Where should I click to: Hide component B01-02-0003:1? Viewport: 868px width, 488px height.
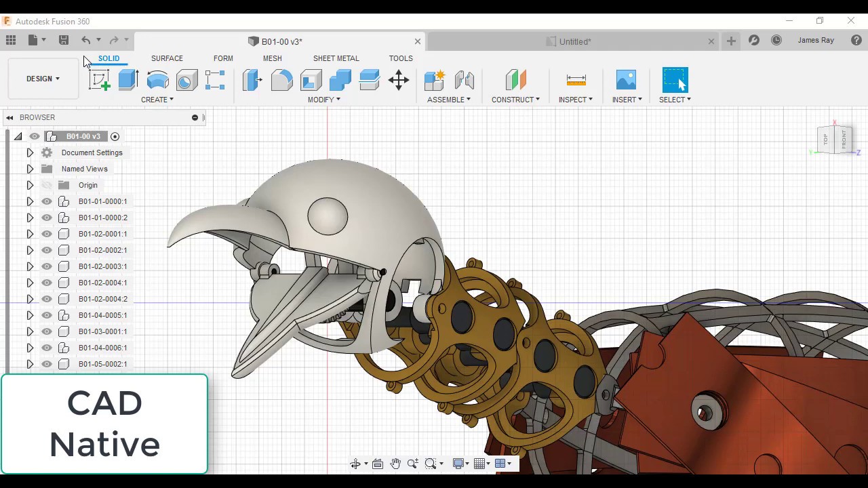tap(47, 266)
